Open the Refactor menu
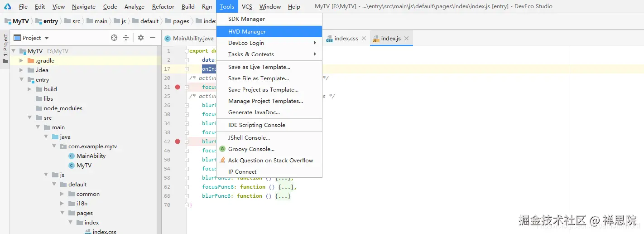644x234 pixels. pos(163,7)
